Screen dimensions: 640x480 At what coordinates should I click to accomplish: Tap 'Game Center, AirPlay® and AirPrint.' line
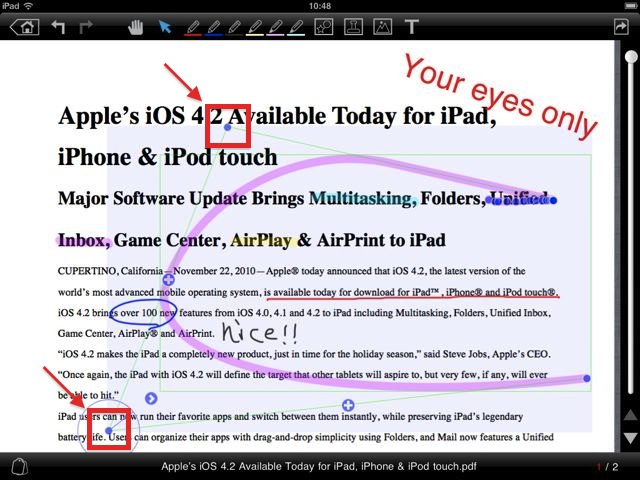pyautogui.click(x=136, y=333)
